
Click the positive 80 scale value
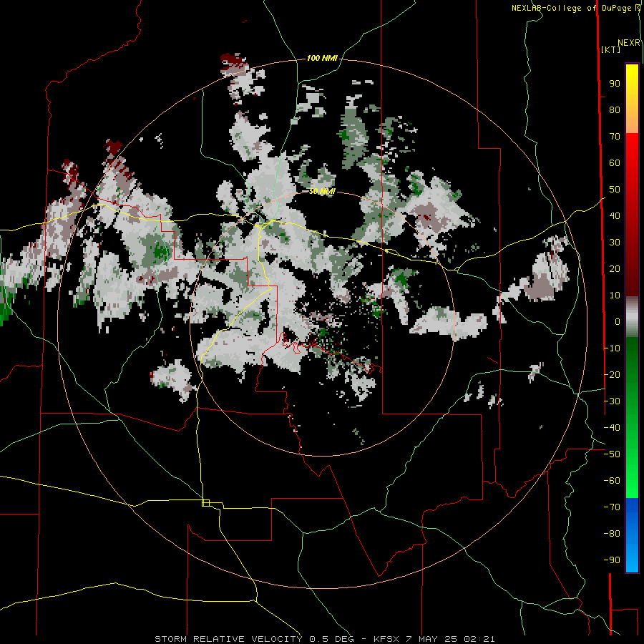(615, 110)
